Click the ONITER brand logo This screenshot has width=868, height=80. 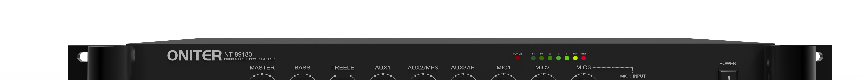click(194, 56)
